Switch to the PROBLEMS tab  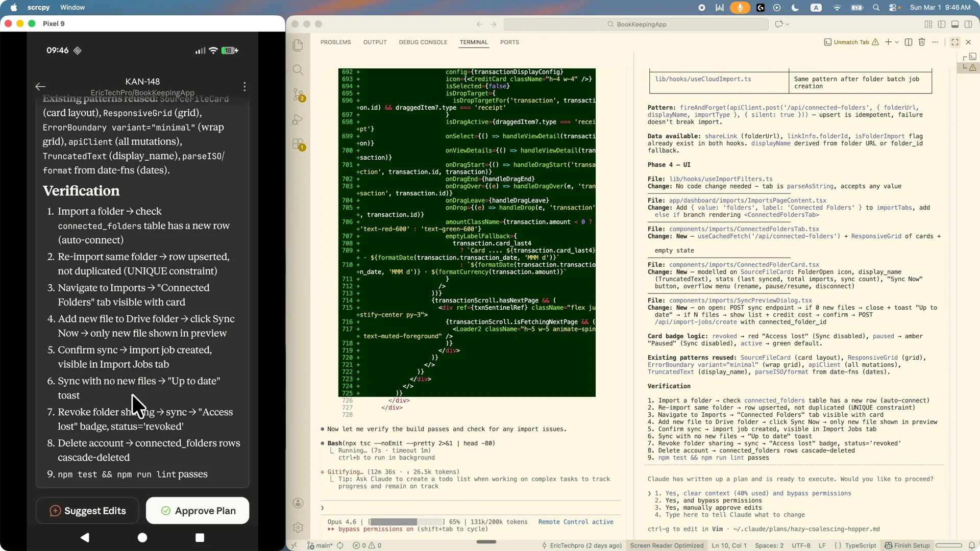pyautogui.click(x=335, y=42)
